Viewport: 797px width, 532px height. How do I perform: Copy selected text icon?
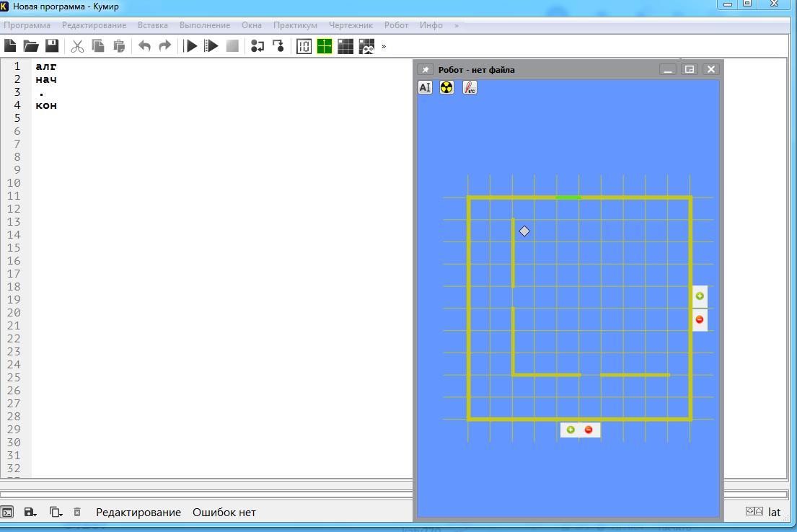(98, 46)
